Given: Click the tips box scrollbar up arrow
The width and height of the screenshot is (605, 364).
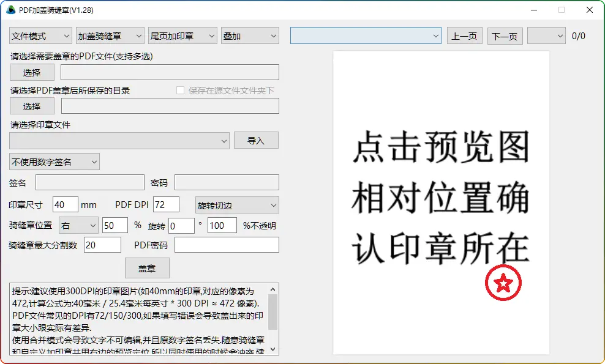Looking at the screenshot, I should click(272, 289).
